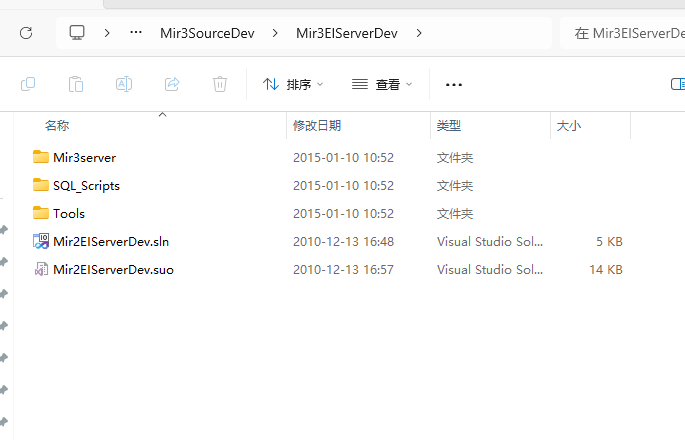The height and width of the screenshot is (440, 685).
Task: Click the date cell of Tools row
Action: [343, 214]
